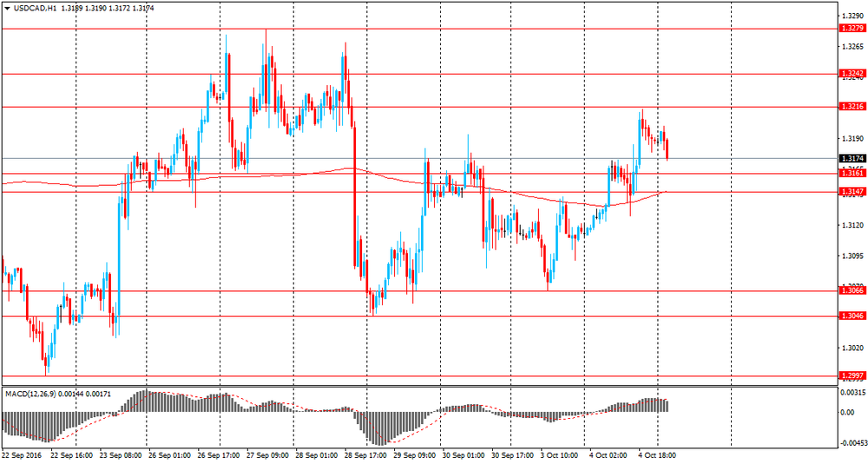Click the 1.3265 price axis value
Viewport: 868px width, 464px height.
[852, 47]
